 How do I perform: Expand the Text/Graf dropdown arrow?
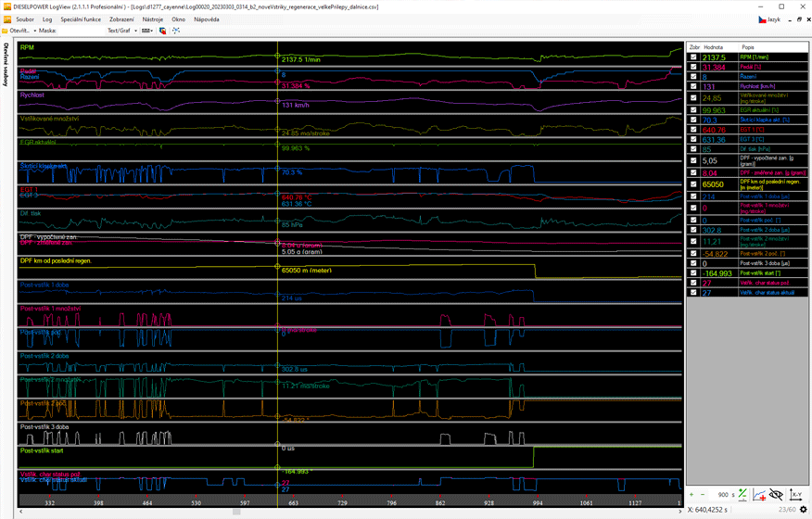(135, 31)
